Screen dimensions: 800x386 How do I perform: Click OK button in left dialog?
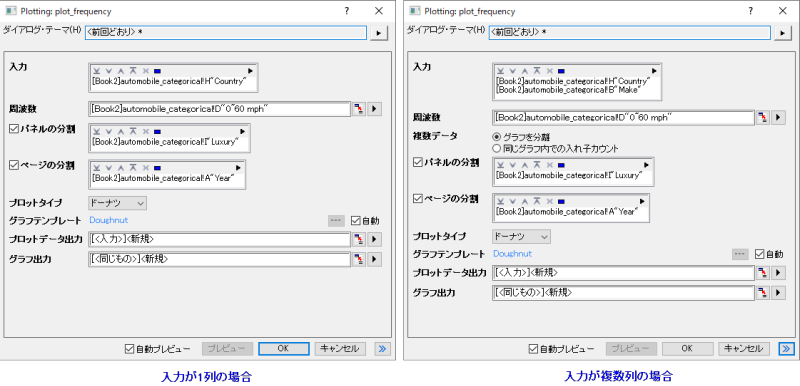tap(284, 349)
